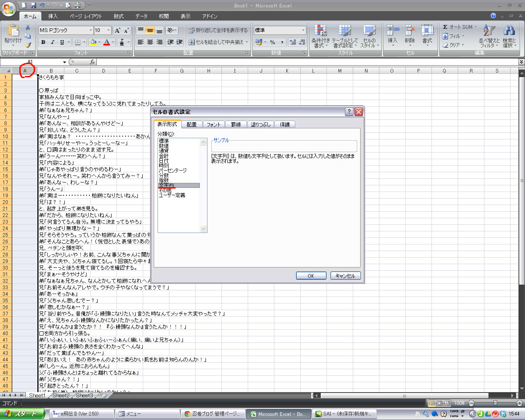Switch to Page Layout view in status bar
The height and width of the screenshot is (420, 525).
[439, 403]
